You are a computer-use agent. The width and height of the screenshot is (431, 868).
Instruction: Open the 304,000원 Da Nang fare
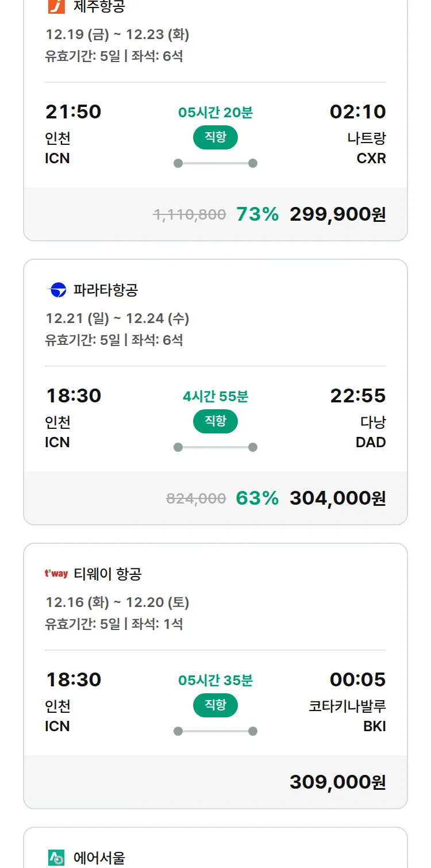click(x=337, y=498)
